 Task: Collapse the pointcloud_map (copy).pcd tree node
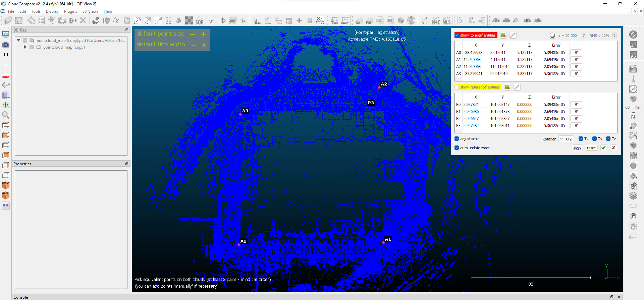click(x=18, y=40)
